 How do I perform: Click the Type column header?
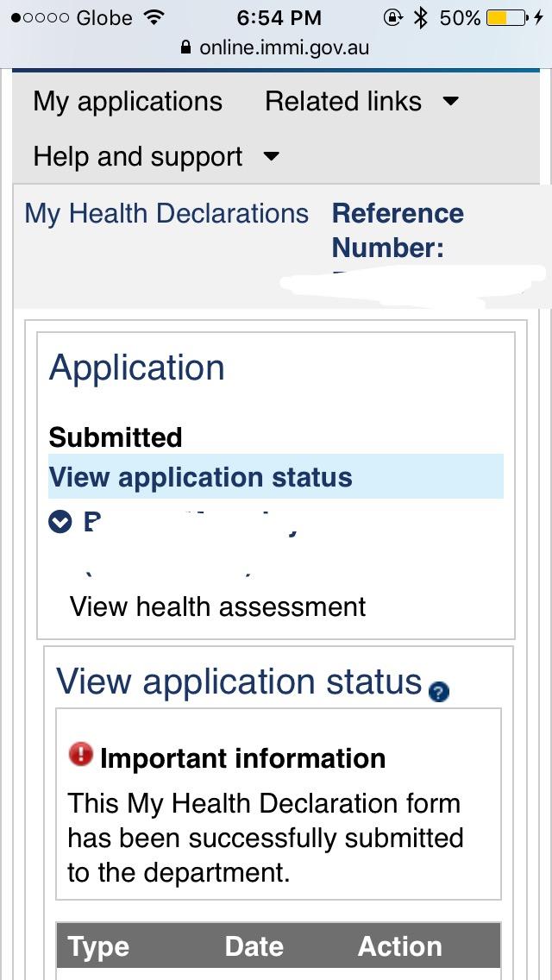pos(98,946)
